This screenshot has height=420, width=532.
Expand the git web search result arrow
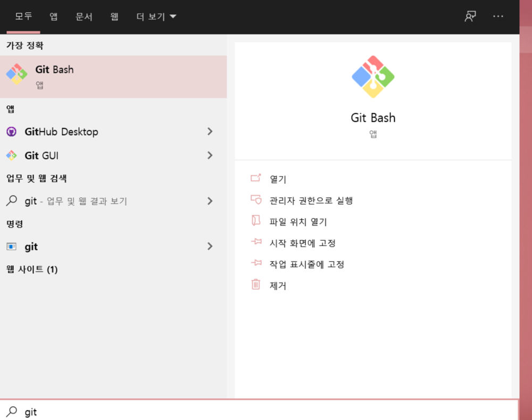click(x=210, y=201)
